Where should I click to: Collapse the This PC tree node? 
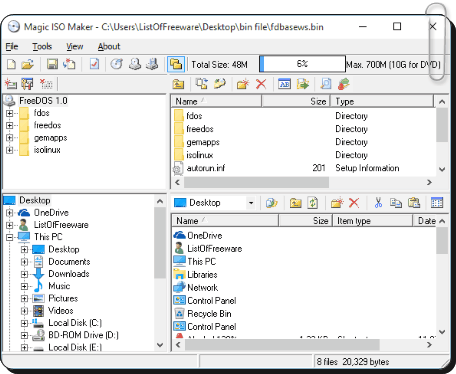9,237
